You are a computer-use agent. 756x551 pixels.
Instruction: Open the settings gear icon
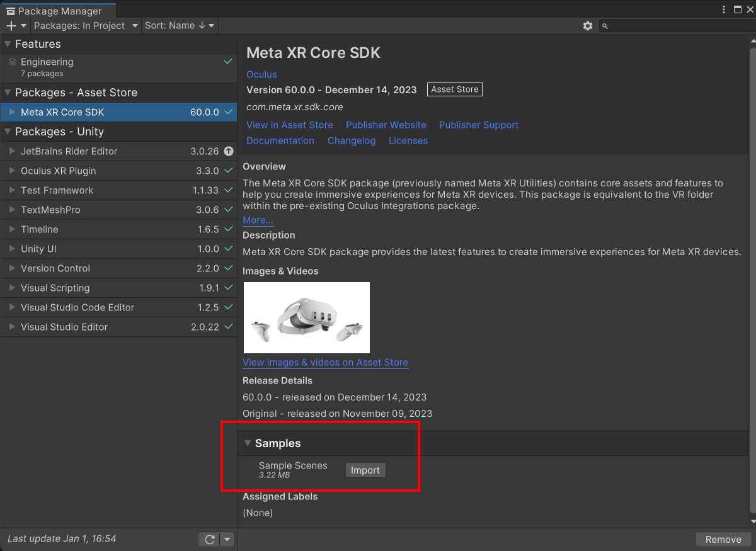click(588, 26)
